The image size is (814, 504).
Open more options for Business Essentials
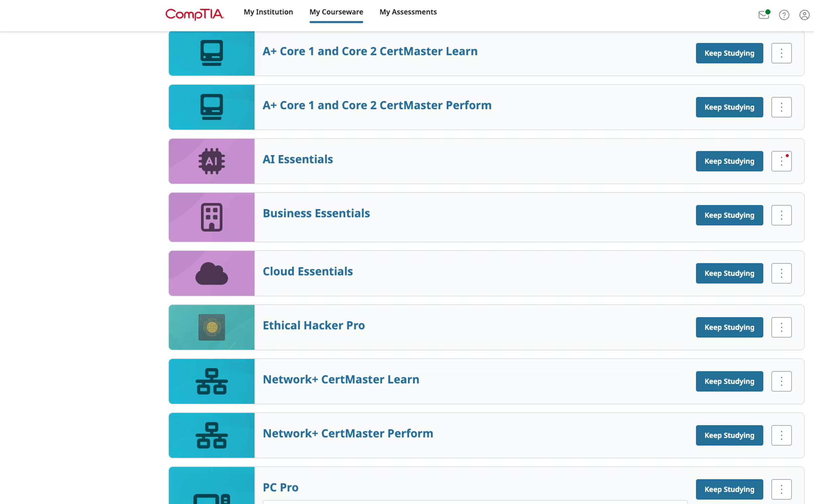pyautogui.click(x=781, y=215)
